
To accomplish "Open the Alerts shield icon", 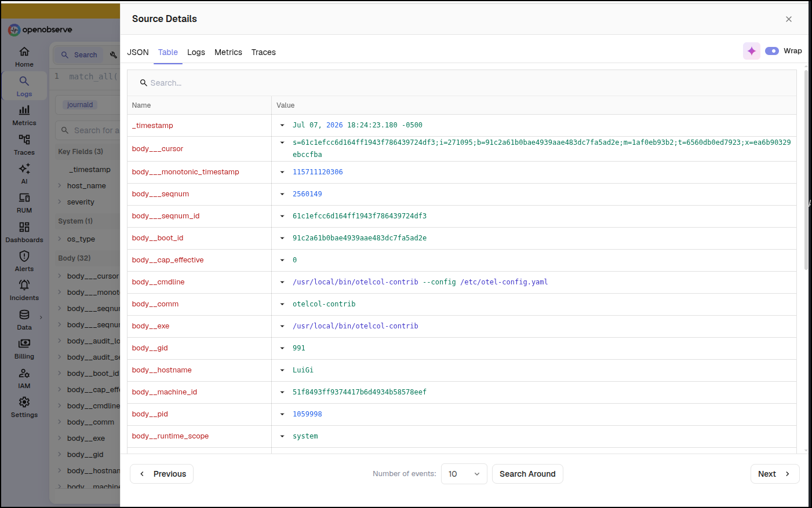I will pos(24,256).
